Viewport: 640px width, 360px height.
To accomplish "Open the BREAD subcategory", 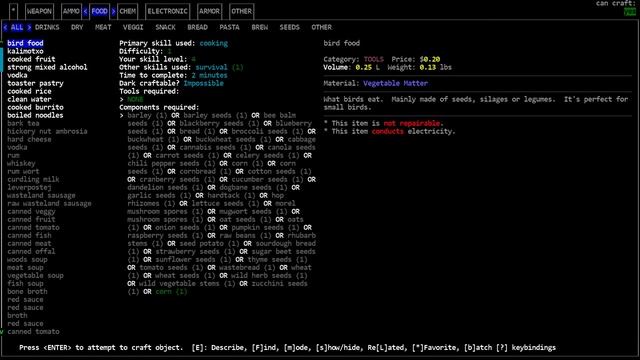I will click(198, 27).
